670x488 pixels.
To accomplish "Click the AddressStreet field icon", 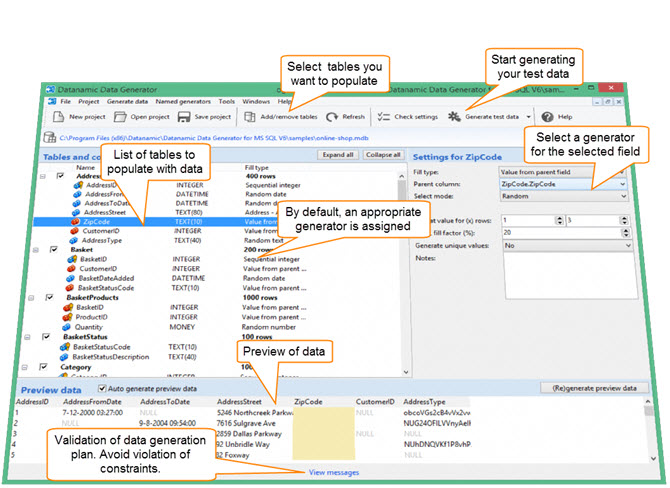I will (x=76, y=212).
